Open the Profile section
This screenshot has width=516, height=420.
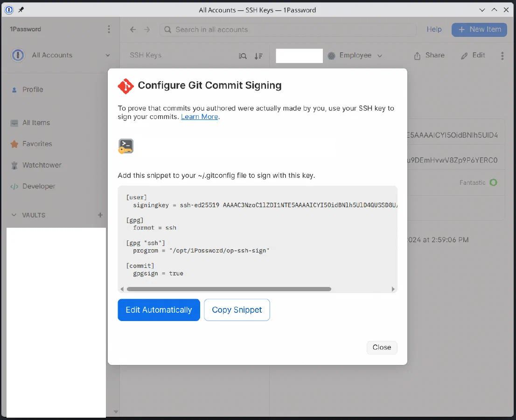(33, 90)
